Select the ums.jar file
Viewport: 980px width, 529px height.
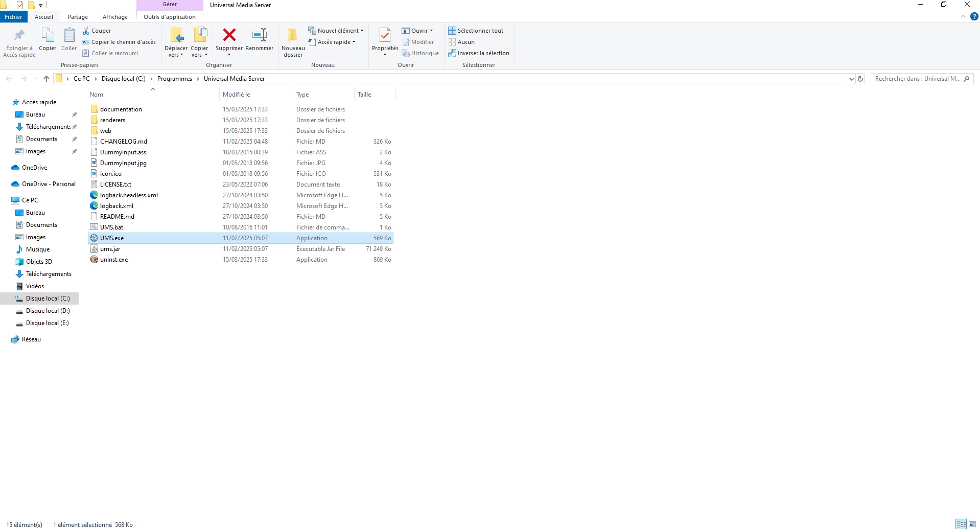pos(241,249)
